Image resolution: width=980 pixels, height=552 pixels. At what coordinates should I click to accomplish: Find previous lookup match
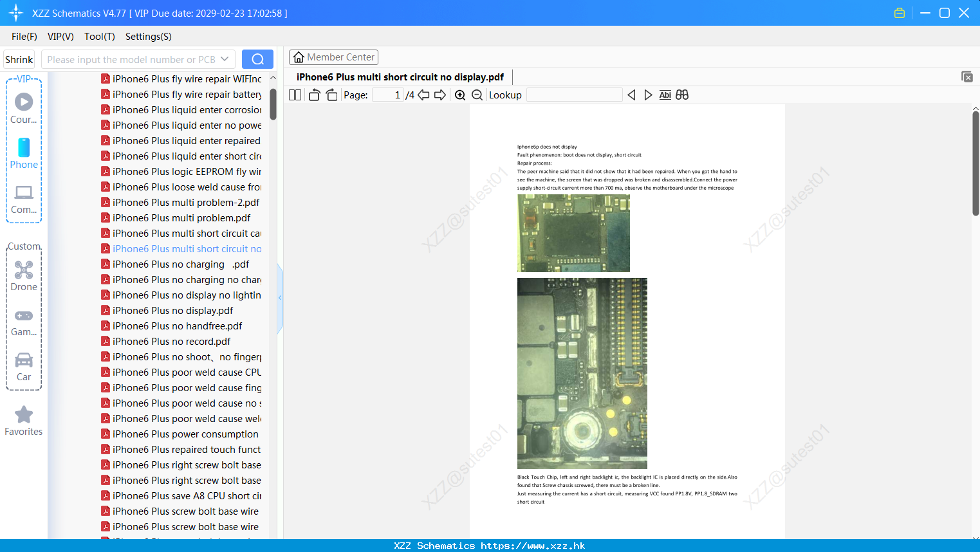[x=631, y=95]
